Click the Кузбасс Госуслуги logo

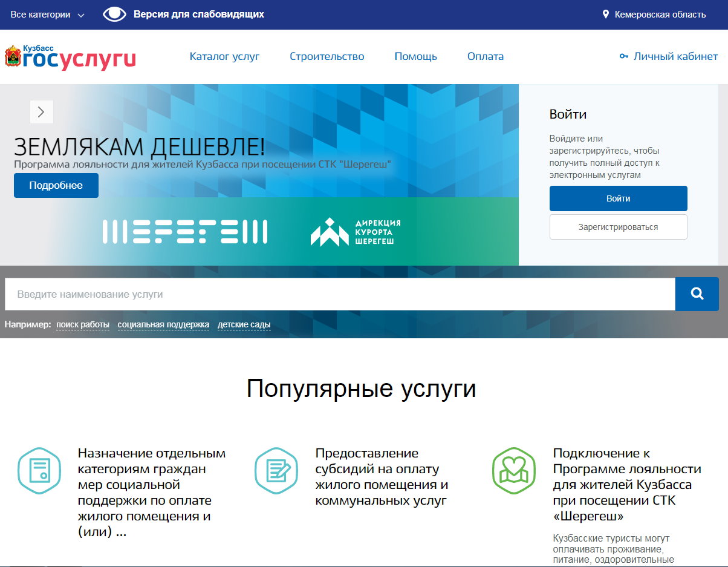point(70,57)
